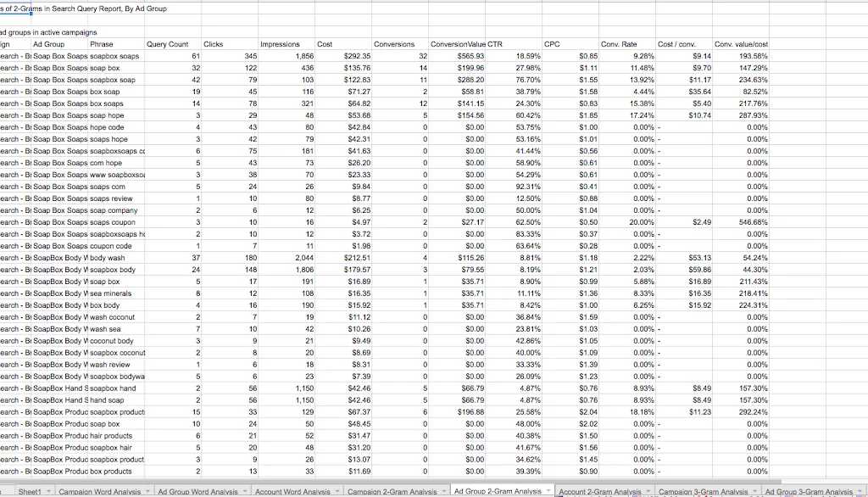Switch to the Sheet1 tab
This screenshot has height=497, width=868.
[x=30, y=491]
